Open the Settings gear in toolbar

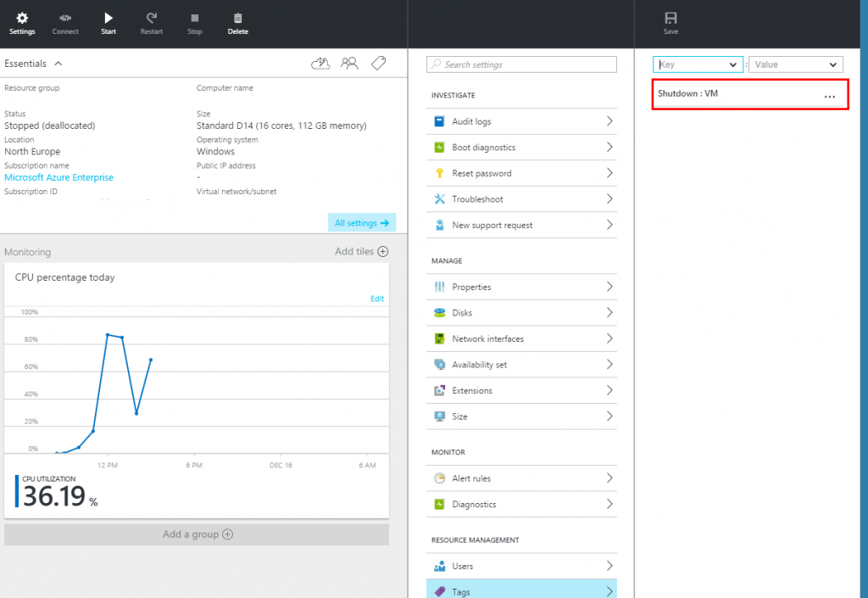coord(22,23)
